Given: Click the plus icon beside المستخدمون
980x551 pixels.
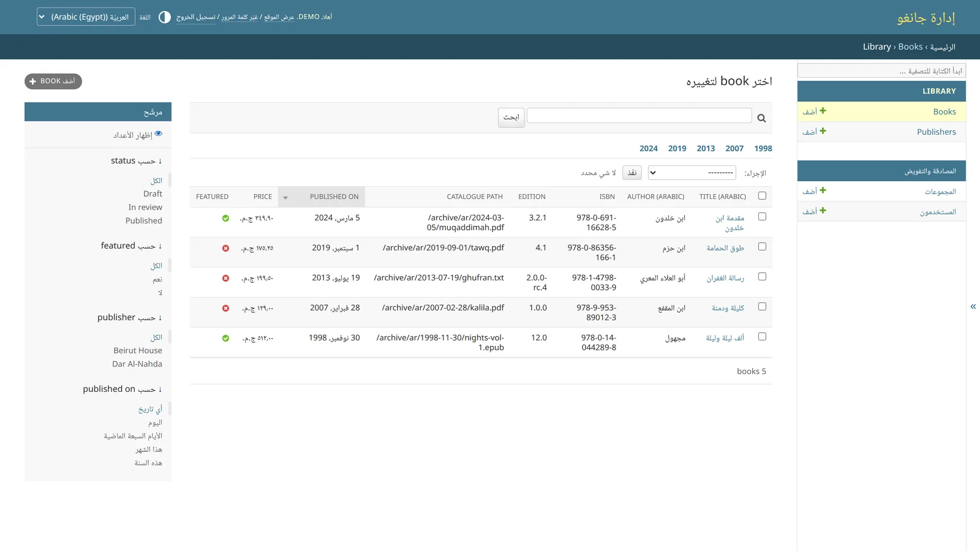Looking at the screenshot, I should 823,211.
